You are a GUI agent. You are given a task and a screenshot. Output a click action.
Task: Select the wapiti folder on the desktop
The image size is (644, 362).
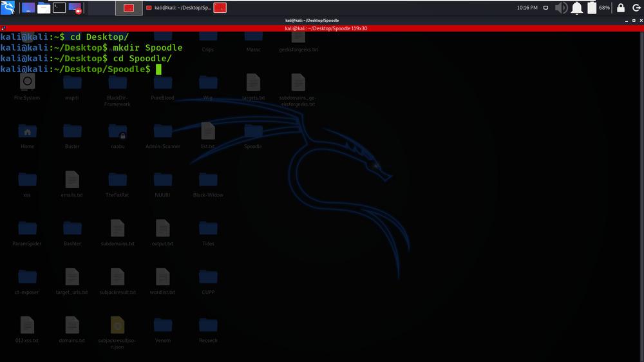tap(72, 88)
